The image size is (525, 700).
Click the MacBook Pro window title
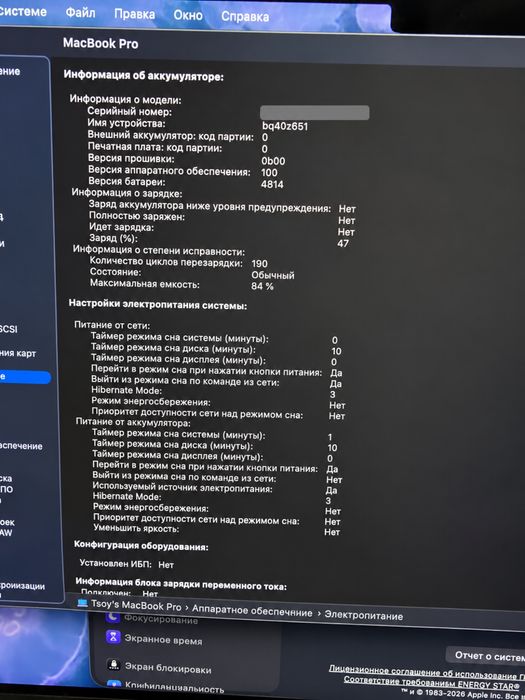tap(100, 43)
